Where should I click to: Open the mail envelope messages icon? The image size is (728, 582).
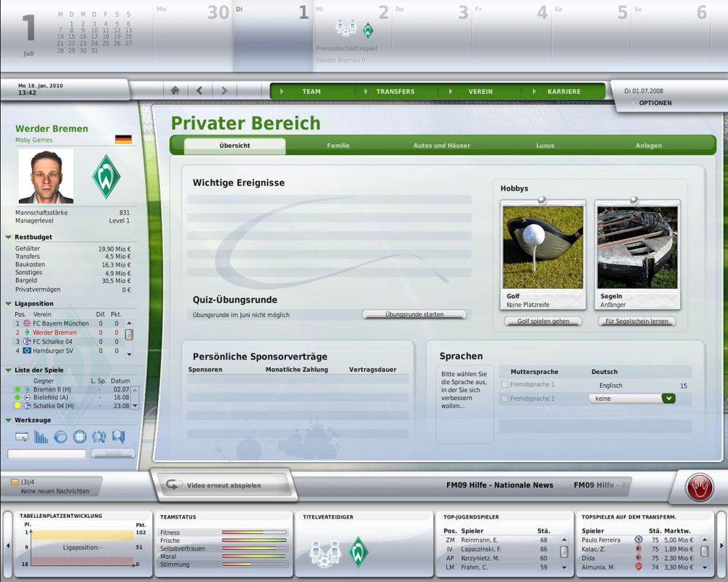coord(14,482)
